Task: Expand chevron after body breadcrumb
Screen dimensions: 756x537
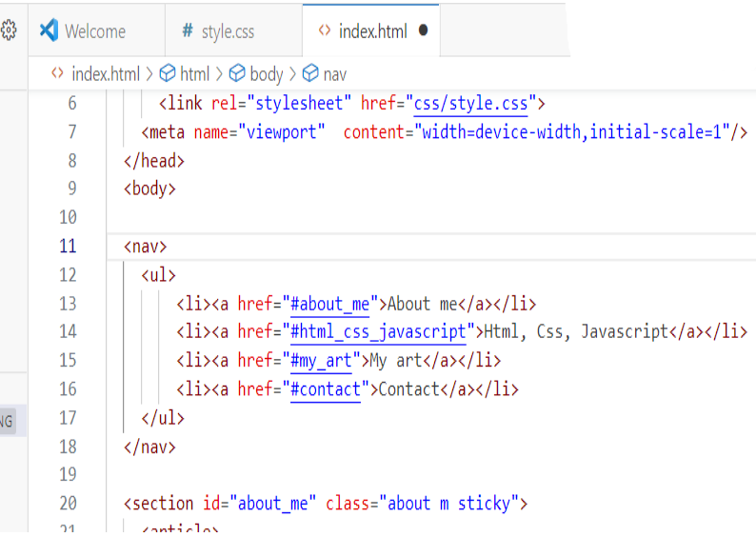Action: pos(292,73)
